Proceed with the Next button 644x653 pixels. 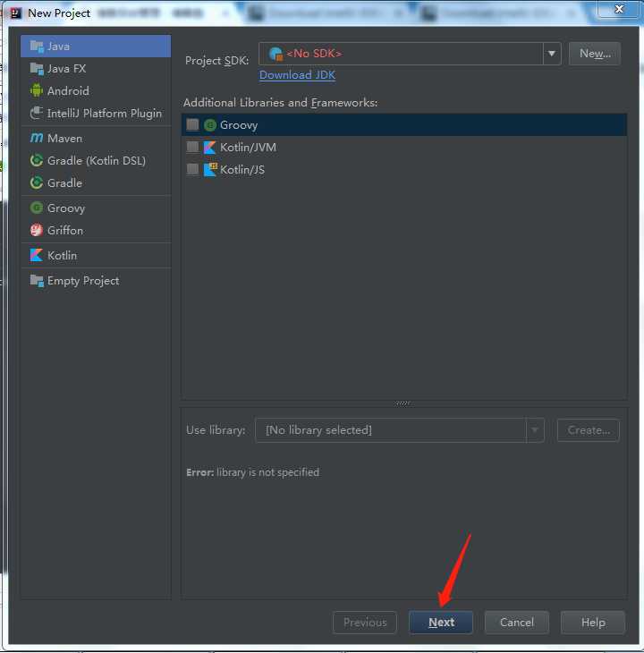(x=441, y=623)
